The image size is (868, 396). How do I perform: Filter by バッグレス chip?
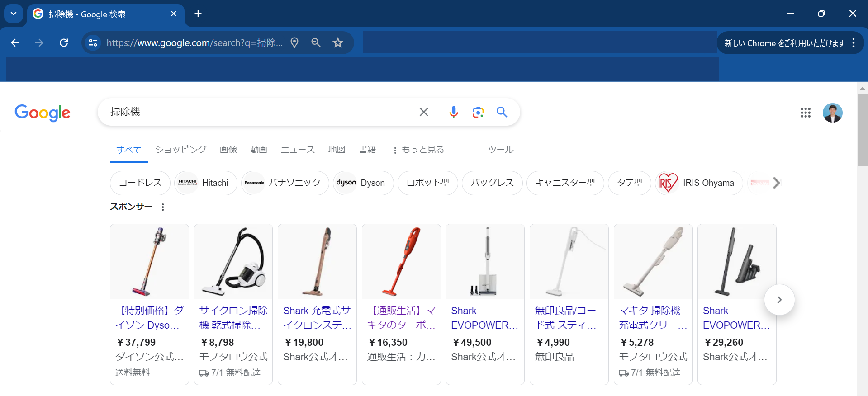pos(492,183)
